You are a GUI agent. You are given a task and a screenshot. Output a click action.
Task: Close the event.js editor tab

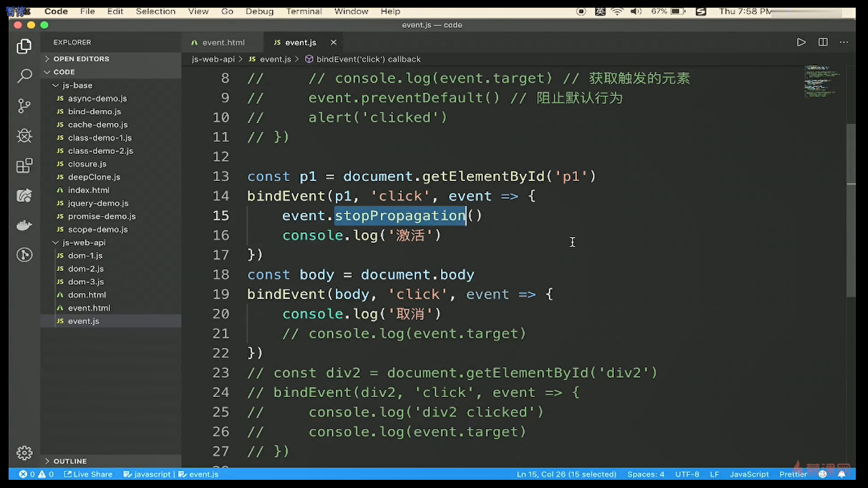pyautogui.click(x=334, y=42)
